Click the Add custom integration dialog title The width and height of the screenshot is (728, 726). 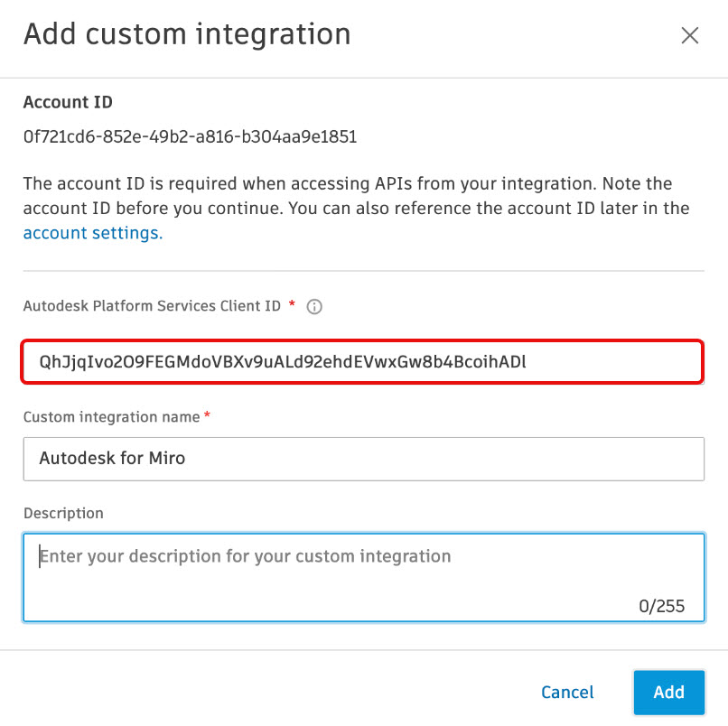click(187, 34)
